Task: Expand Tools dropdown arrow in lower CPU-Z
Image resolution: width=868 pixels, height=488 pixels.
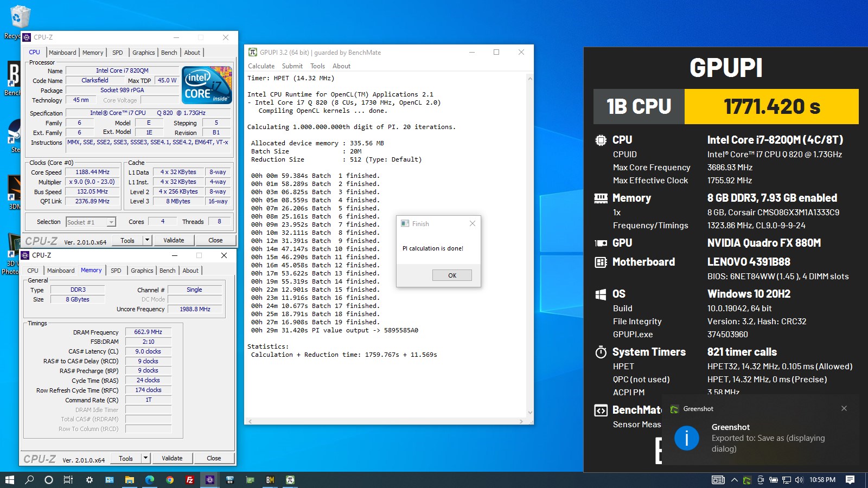Action: pos(145,458)
